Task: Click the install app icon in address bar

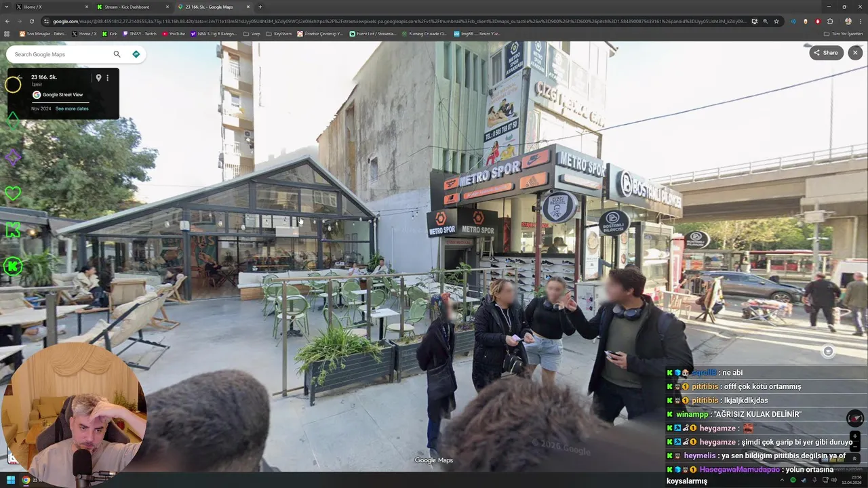Action: pyautogui.click(x=755, y=21)
